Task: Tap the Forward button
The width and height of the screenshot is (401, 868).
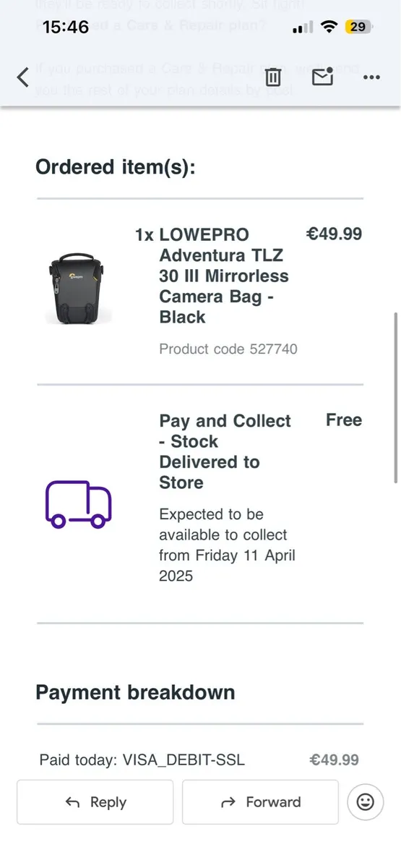Action: pyautogui.click(x=260, y=801)
